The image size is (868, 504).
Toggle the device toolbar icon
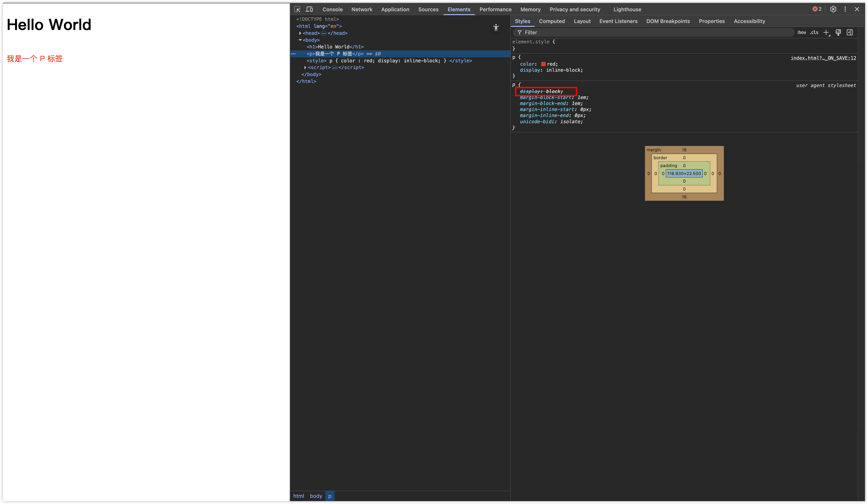coord(309,9)
